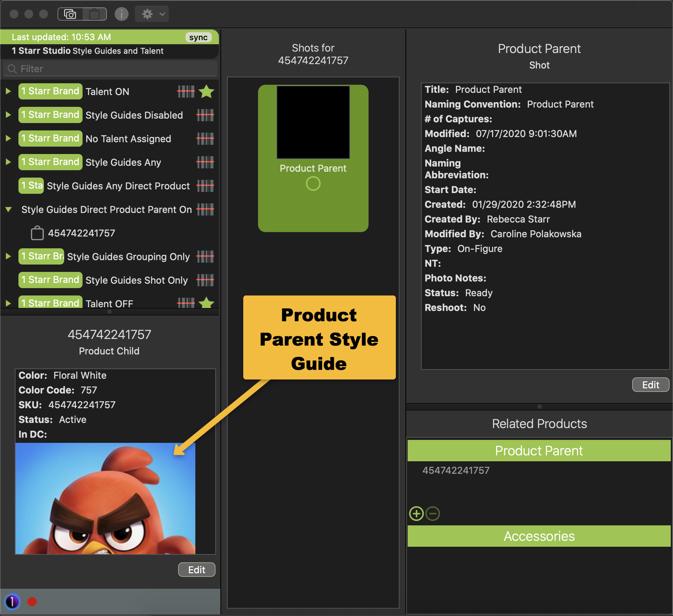Click the Shots for 454742241757 heading
673x616 pixels.
coord(313,54)
